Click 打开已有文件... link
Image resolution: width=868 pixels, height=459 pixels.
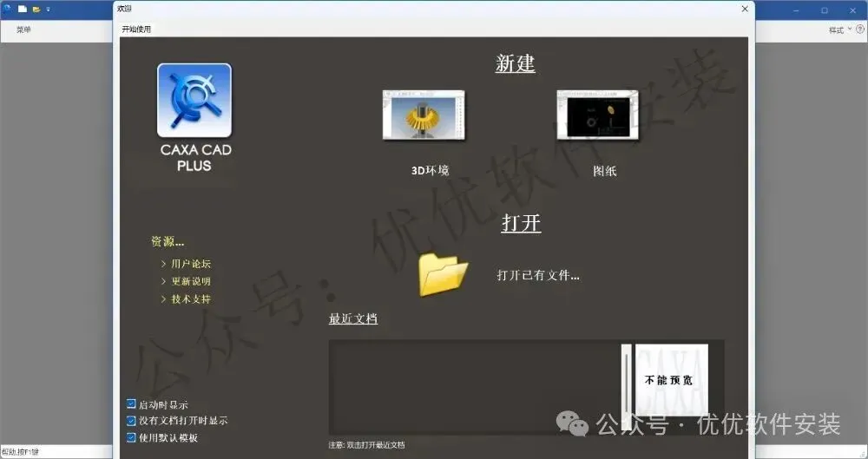point(538,275)
